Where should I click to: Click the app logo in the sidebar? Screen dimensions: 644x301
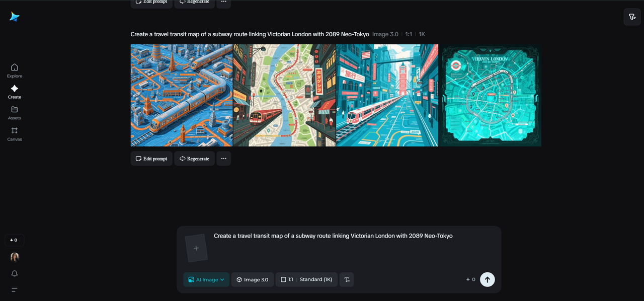point(14,17)
